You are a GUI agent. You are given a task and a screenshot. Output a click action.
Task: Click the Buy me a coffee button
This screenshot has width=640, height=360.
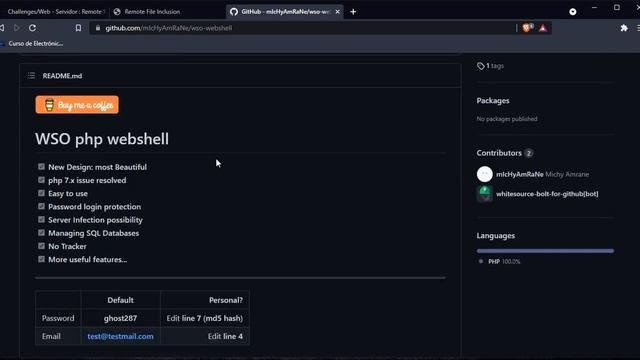(x=77, y=105)
